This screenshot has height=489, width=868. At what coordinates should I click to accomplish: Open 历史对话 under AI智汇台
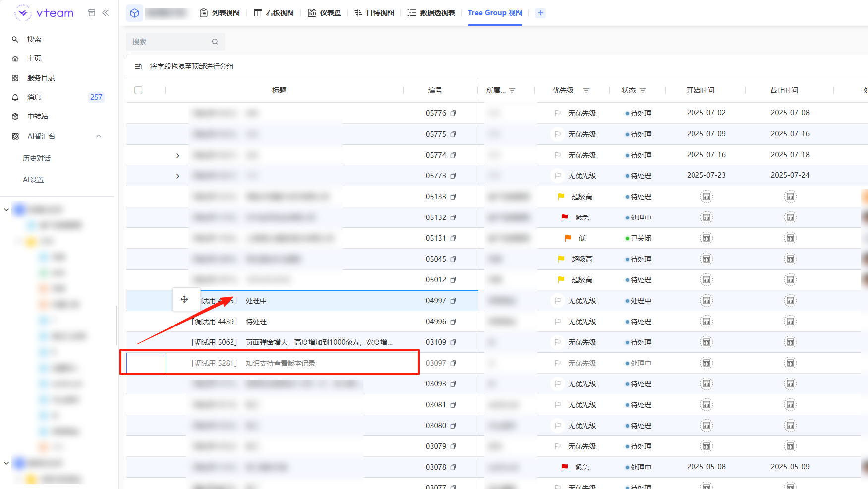(x=37, y=158)
